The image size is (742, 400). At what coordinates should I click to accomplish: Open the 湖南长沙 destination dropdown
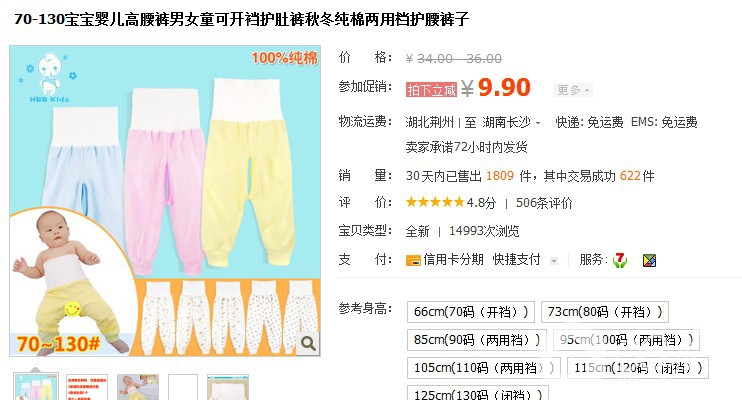(512, 123)
